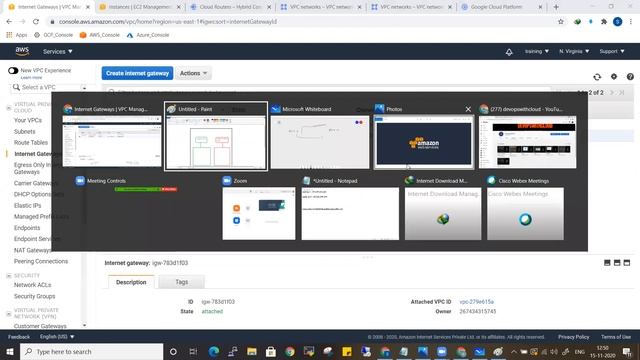640x360 pixels.
Task: Open Task View on the taskbar
Action: (x=193, y=351)
